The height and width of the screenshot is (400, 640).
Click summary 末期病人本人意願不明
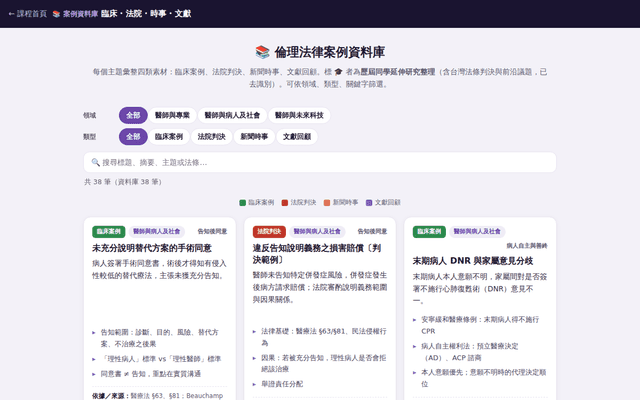tap(480, 289)
